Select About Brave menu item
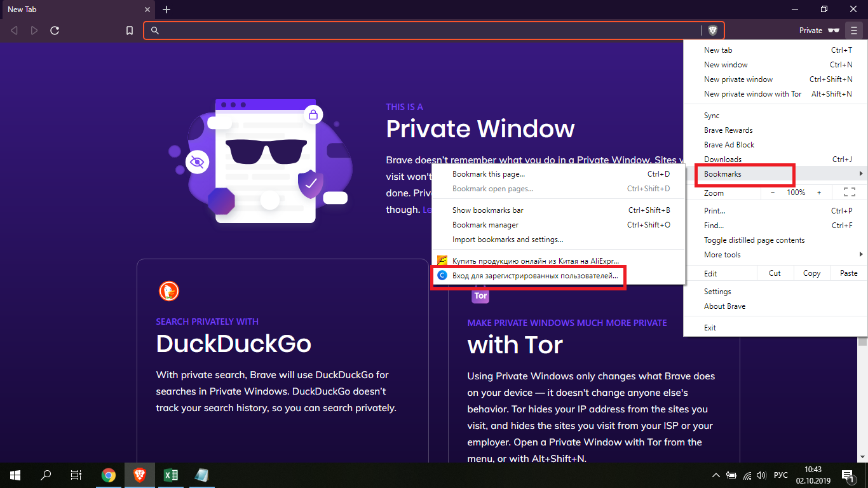 [775, 306]
